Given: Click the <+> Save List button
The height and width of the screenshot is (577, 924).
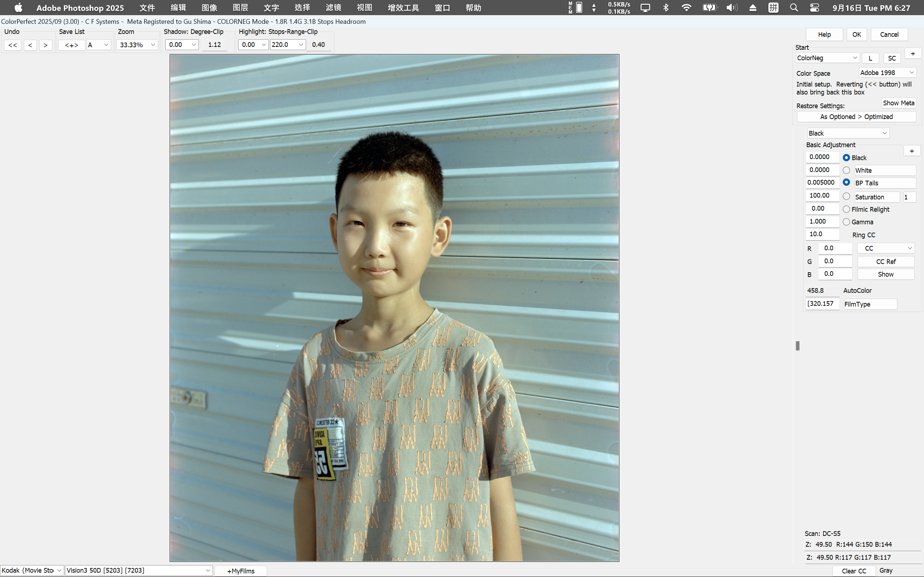Looking at the screenshot, I should click(71, 45).
